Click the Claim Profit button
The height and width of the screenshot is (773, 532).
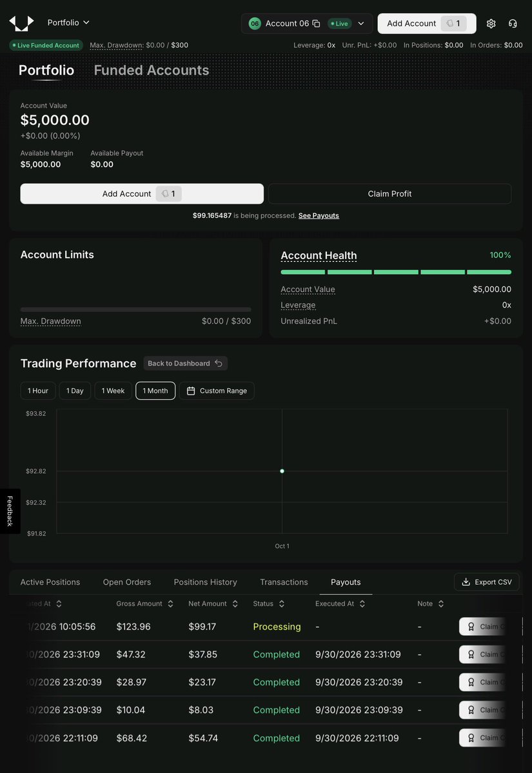pyautogui.click(x=389, y=194)
